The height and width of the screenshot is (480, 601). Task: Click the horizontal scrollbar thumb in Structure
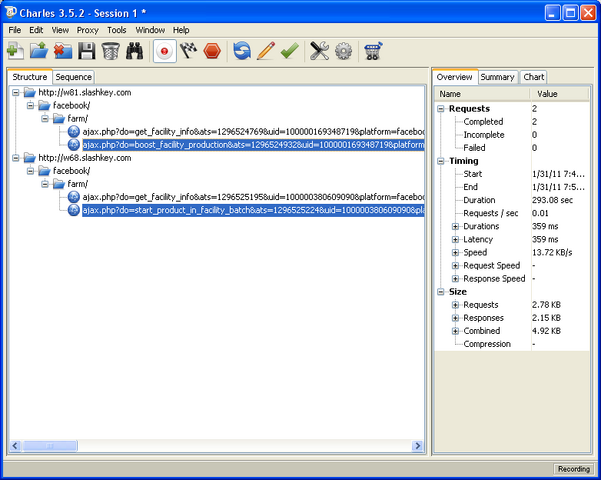tap(50, 446)
